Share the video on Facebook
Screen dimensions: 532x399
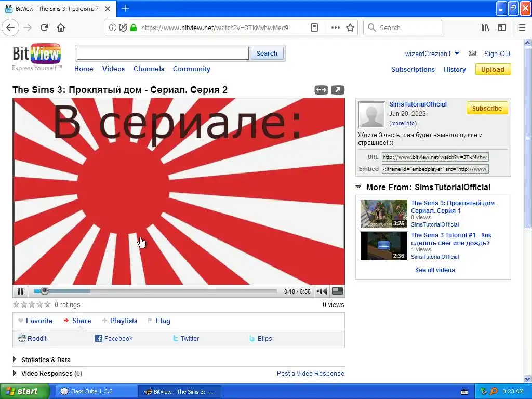point(114,338)
